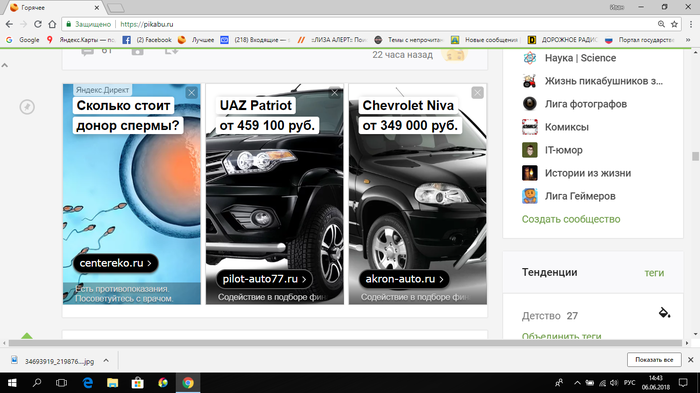
Task: Open the zoom magnifier in the address bar
Action: [661, 24]
